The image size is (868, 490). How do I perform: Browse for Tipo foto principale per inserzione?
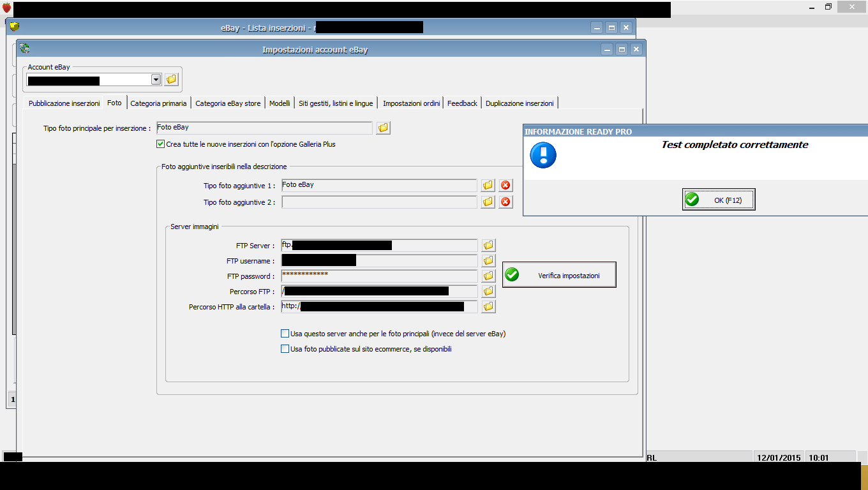click(383, 128)
